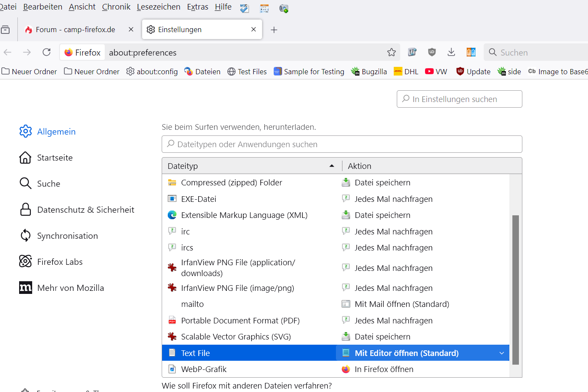Expand the Text File action dropdown

pyautogui.click(x=502, y=353)
